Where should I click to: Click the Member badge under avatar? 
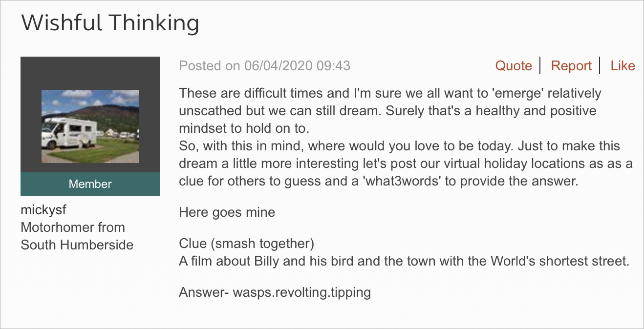[90, 184]
